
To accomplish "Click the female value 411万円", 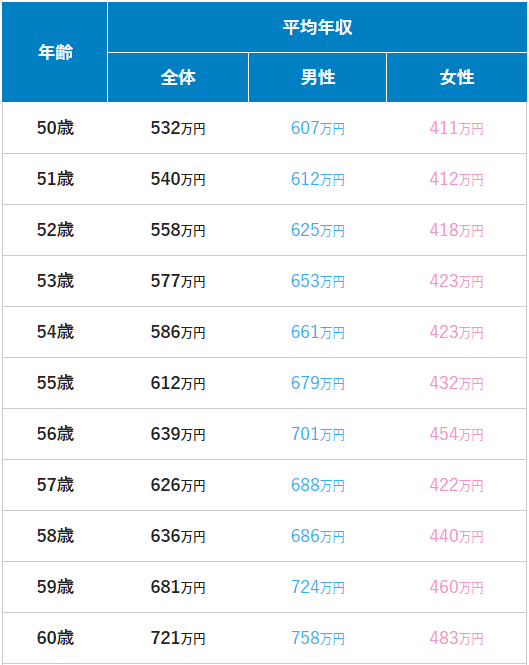I will tap(456, 128).
